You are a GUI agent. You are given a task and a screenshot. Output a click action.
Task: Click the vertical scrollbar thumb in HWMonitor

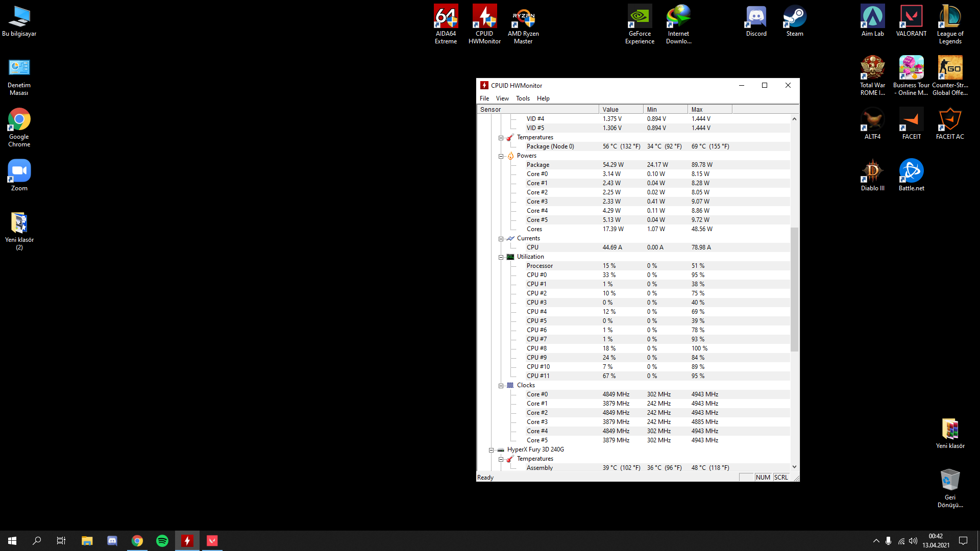(x=794, y=289)
